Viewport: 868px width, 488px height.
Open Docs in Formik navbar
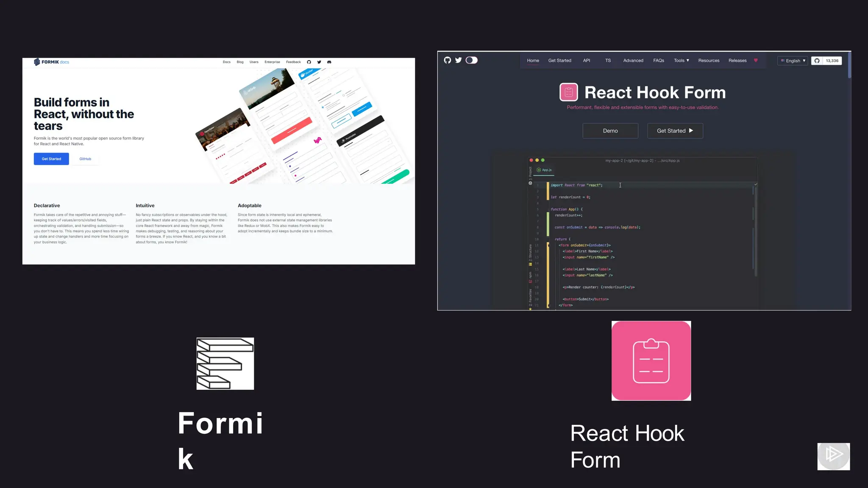(227, 62)
